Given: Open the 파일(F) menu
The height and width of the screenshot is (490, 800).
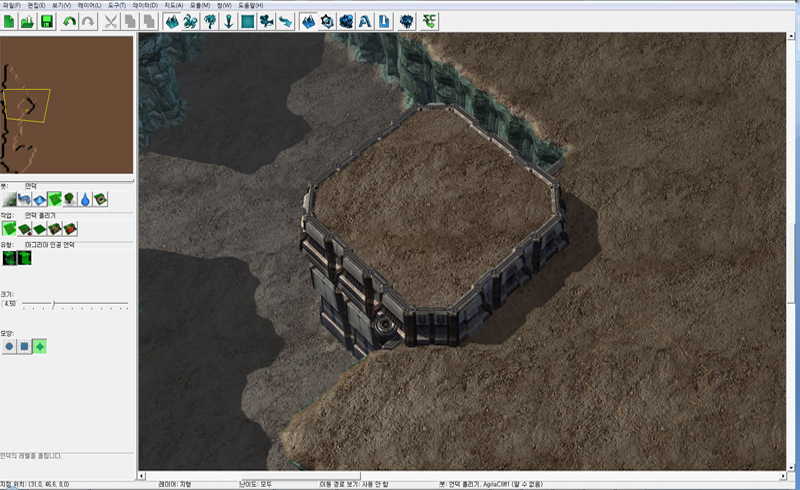Looking at the screenshot, I should pyautogui.click(x=11, y=5).
